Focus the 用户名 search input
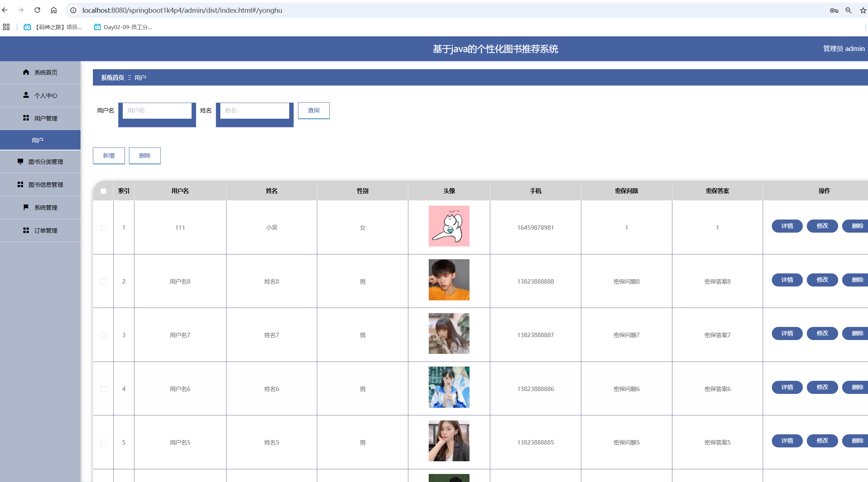 (157, 111)
